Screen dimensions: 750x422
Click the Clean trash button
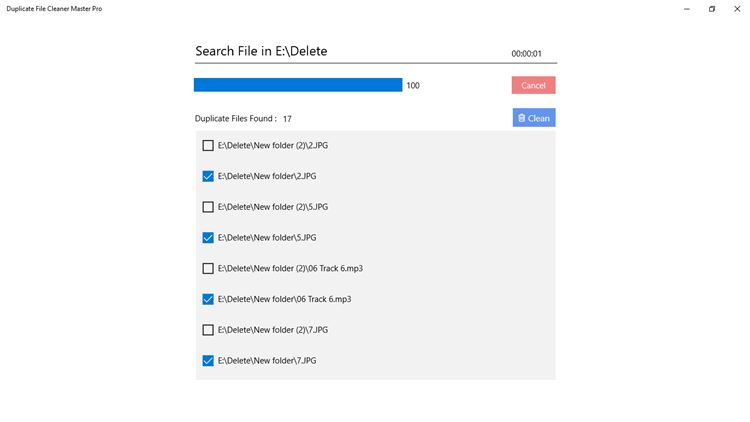533,118
